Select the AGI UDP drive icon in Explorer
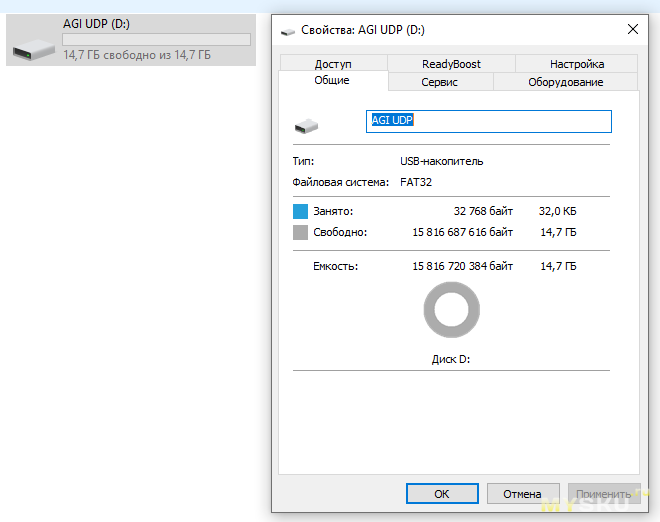660x522 pixels. 32,42
